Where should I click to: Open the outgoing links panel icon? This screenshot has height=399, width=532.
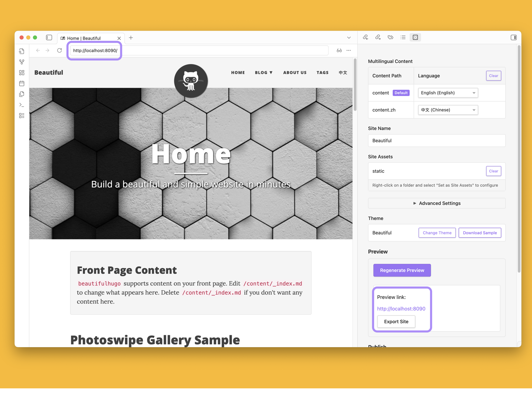378,37
